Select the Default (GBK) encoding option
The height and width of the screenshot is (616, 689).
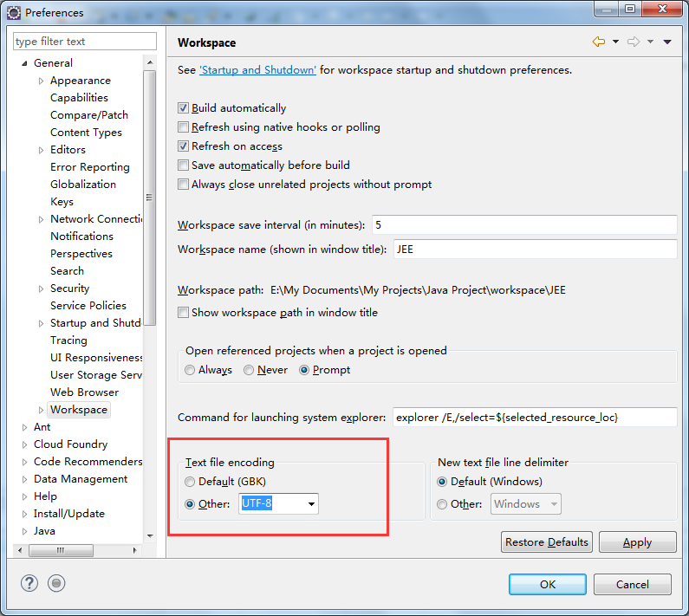(x=191, y=482)
